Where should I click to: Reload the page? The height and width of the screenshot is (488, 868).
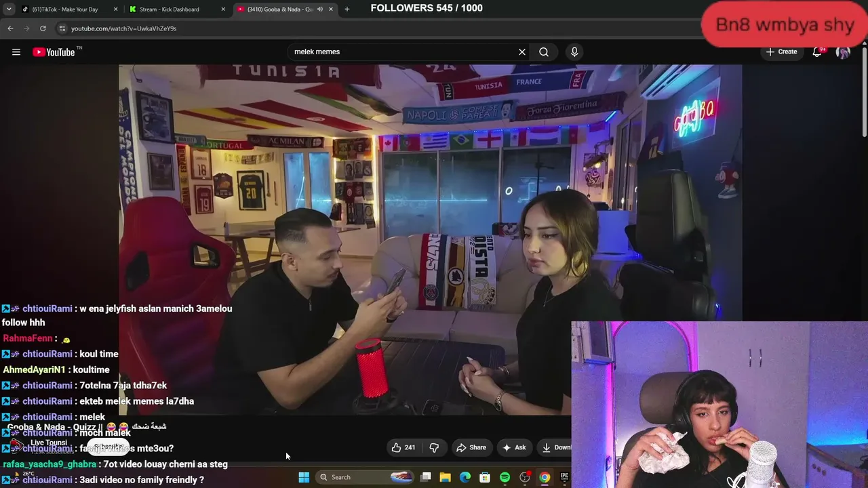point(43,28)
